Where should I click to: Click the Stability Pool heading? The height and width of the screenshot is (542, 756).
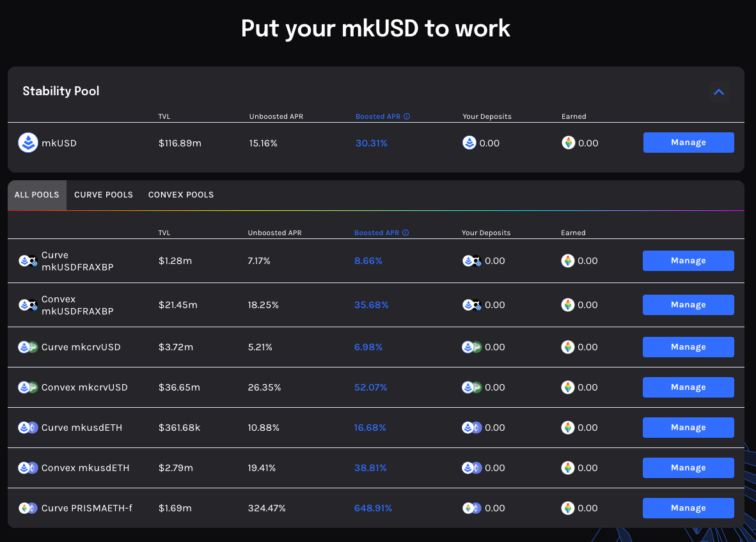click(61, 91)
